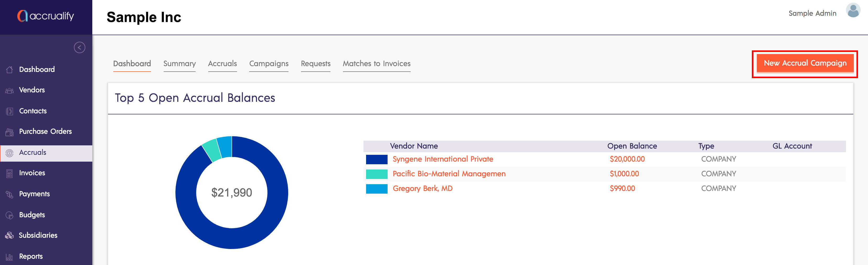The height and width of the screenshot is (265, 868).
Task: Click the Purchase Orders icon
Action: coord(9,132)
